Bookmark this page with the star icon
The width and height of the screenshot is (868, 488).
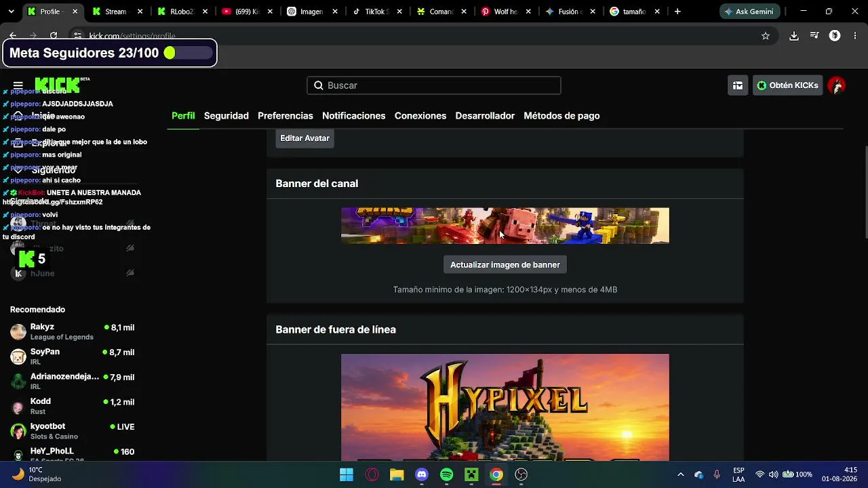766,36
